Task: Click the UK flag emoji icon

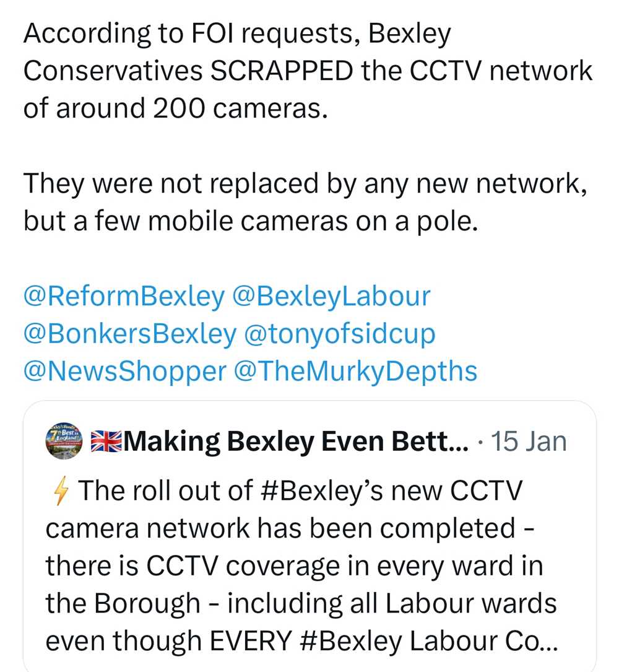Action: coord(108,442)
